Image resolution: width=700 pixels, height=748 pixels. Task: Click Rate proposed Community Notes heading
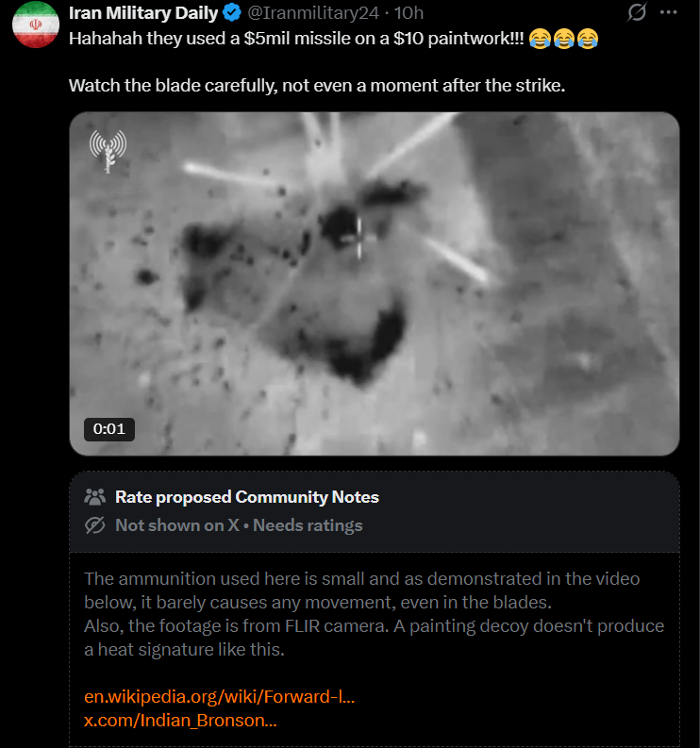(x=247, y=497)
